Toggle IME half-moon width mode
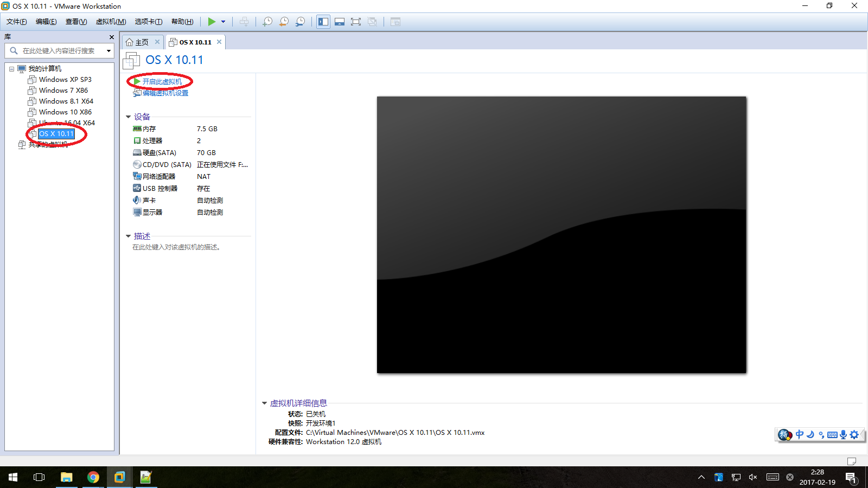 810,435
